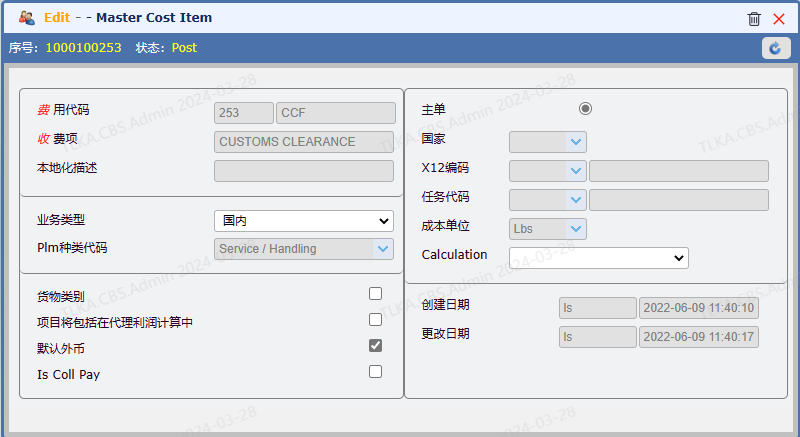The width and height of the screenshot is (800, 437).
Task: Click the fee code field showing 253
Action: (244, 113)
